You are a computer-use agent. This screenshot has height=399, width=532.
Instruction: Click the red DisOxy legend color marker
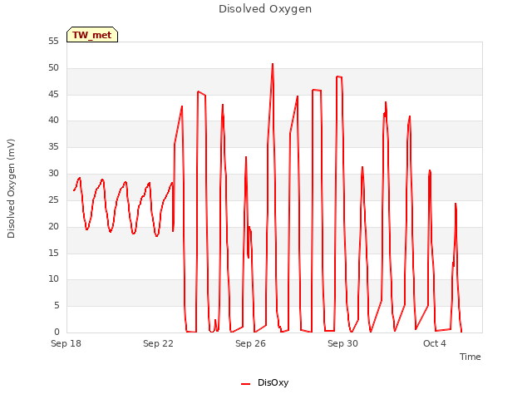click(246, 384)
